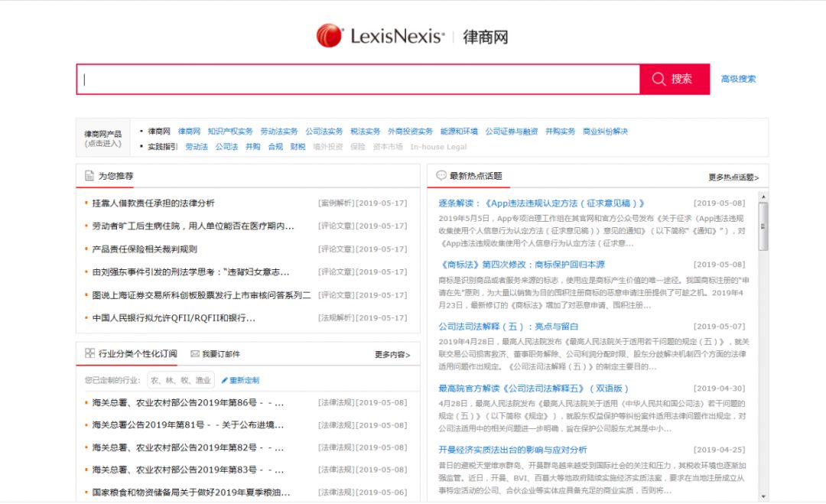Click the pencil icon beside 重新定制
The width and height of the screenshot is (826, 504).
point(224,380)
